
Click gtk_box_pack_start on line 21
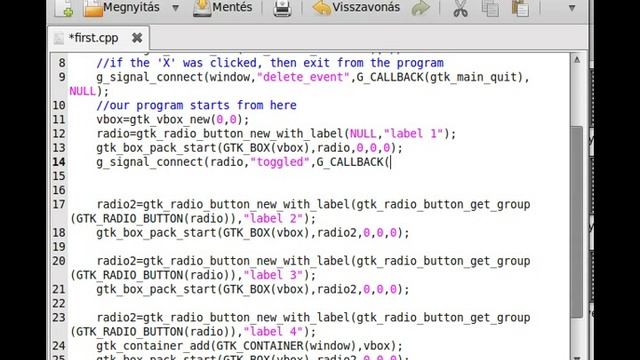(156, 289)
